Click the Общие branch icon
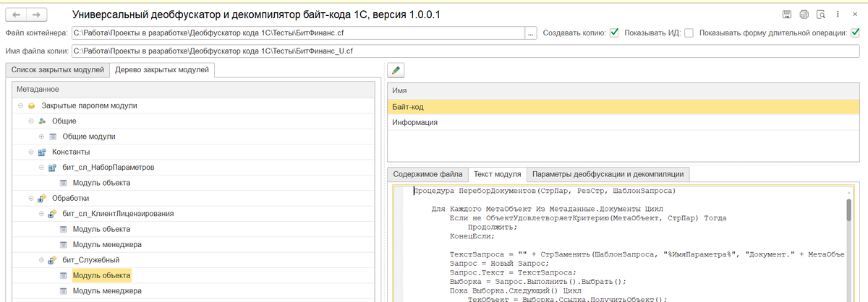The height and width of the screenshot is (302, 868). click(42, 121)
